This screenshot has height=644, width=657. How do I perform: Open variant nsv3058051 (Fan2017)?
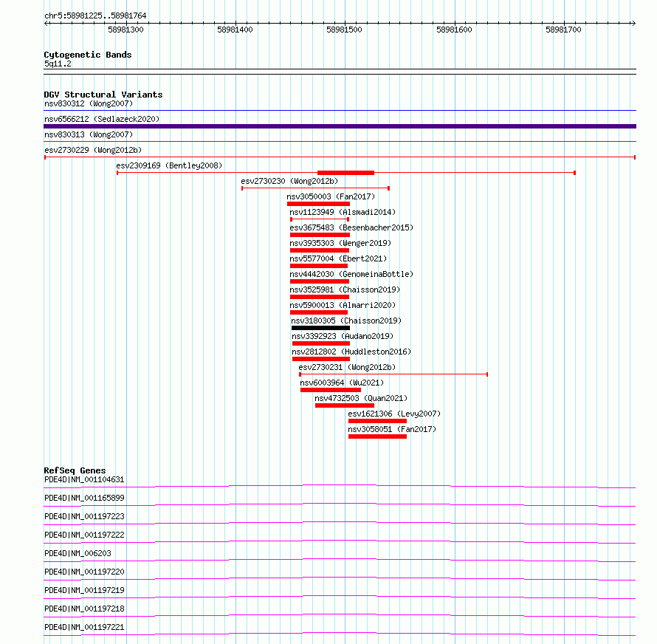pyautogui.click(x=392, y=429)
